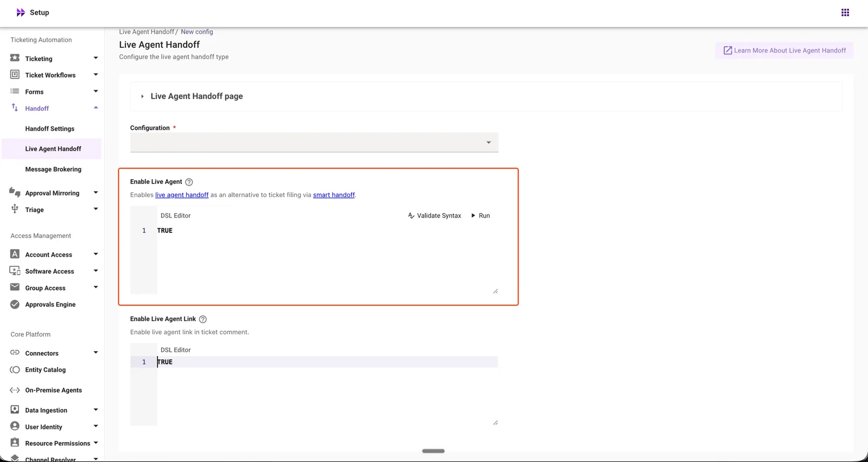868x462 pixels.
Task: Open the Entity Catalog menu item
Action: click(x=46, y=370)
